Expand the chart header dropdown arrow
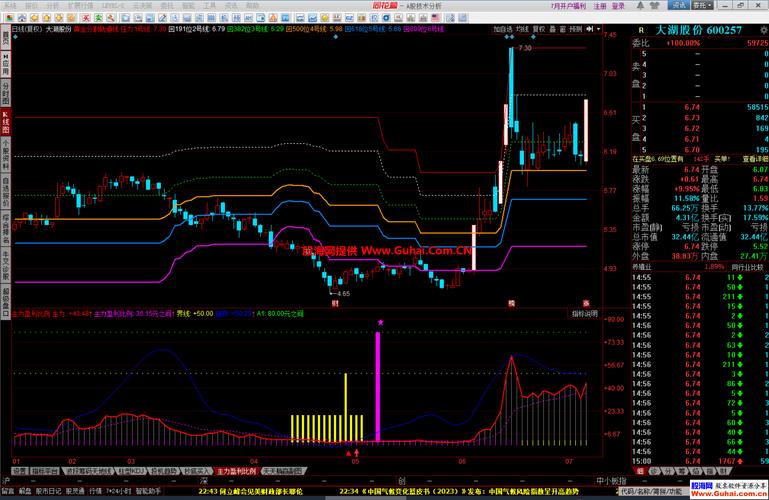Image resolution: width=769 pixels, height=500 pixels. 598,29
